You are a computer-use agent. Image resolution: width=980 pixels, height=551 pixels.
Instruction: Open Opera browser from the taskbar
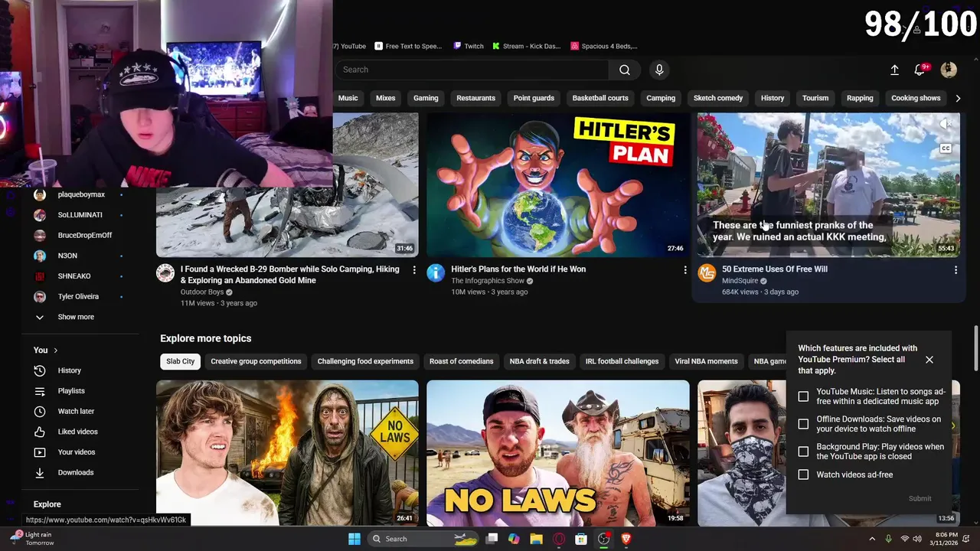tap(559, 539)
